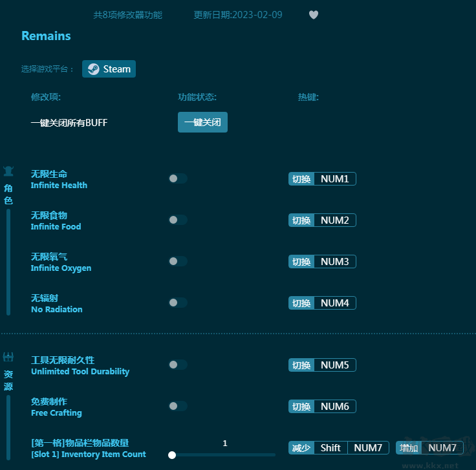Image resolution: width=476 pixels, height=470 pixels.
Task: Change the NUM2 hotkey for Infinite Food
Action: click(334, 220)
